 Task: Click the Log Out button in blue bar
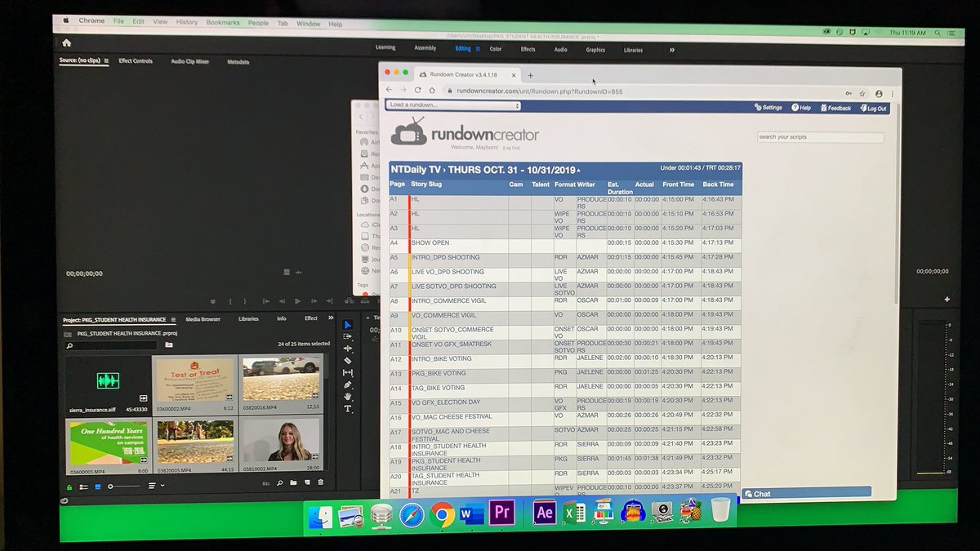873,109
